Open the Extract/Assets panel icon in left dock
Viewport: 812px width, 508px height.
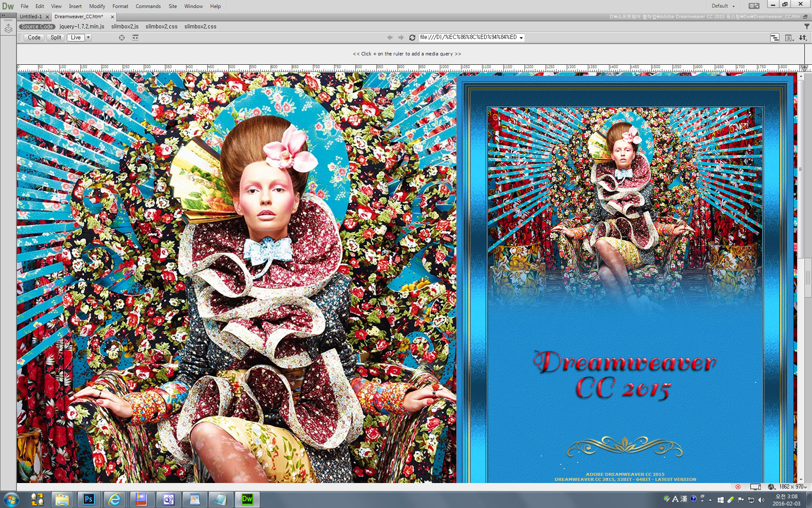[x=8, y=29]
